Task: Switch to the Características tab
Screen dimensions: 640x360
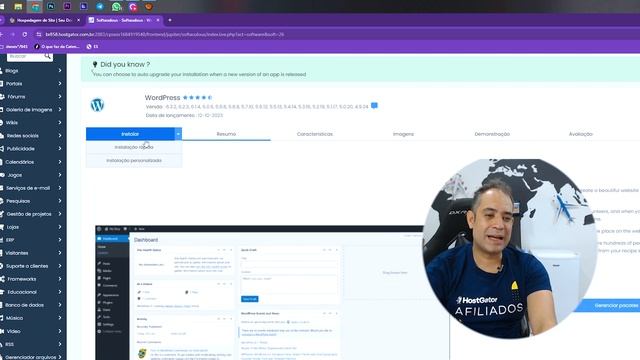Action: [315, 134]
